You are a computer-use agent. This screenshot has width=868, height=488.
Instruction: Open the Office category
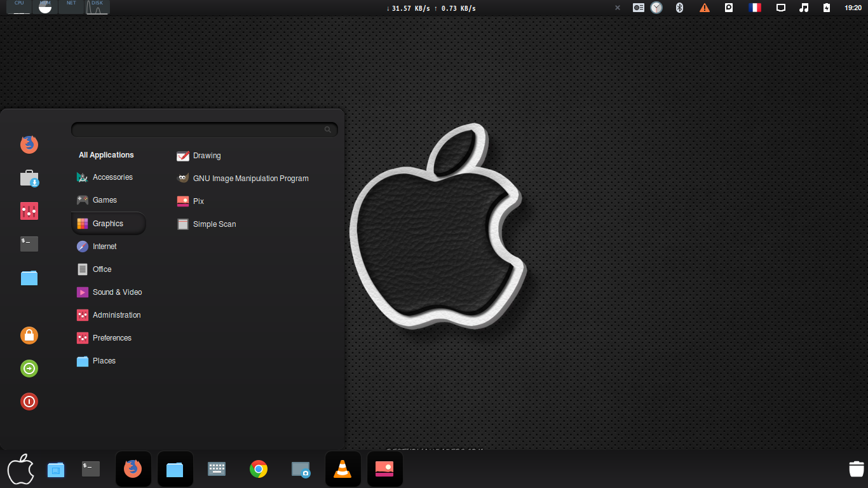pyautogui.click(x=108, y=269)
